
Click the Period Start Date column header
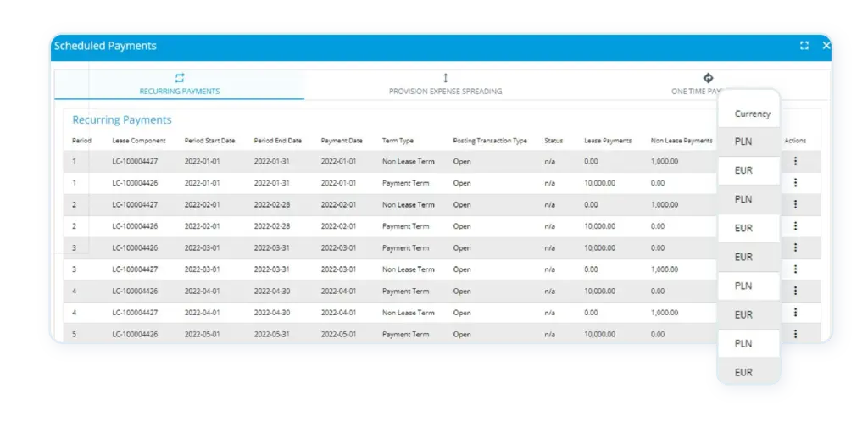click(210, 141)
